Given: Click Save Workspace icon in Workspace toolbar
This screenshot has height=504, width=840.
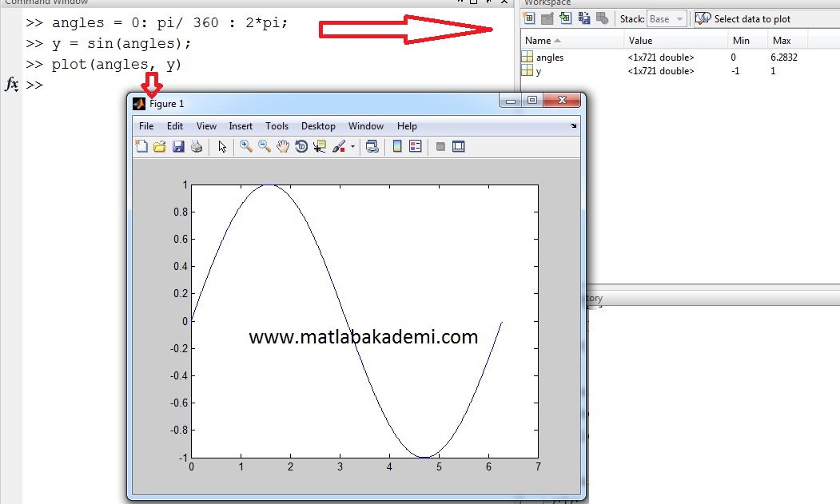Looking at the screenshot, I should point(584,18).
